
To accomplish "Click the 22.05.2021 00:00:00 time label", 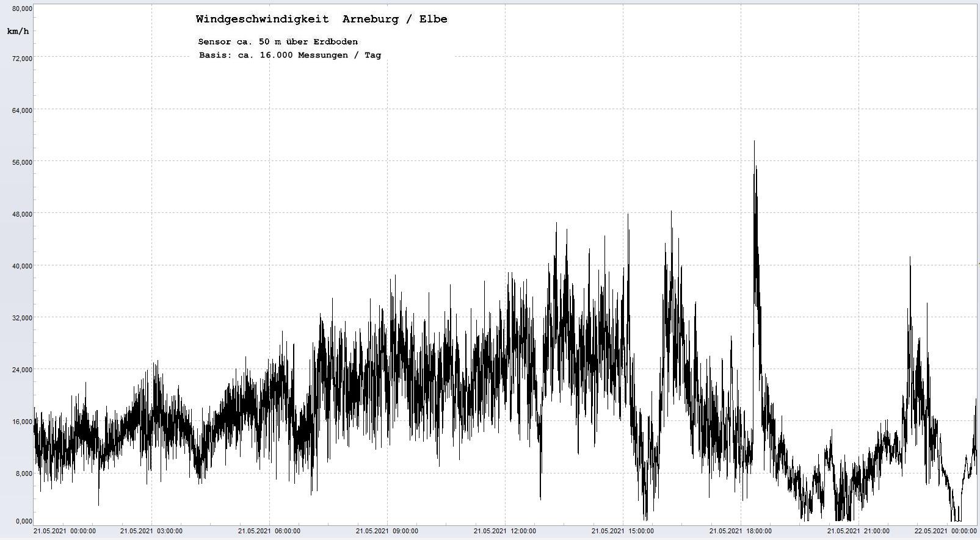I will coord(945,531).
